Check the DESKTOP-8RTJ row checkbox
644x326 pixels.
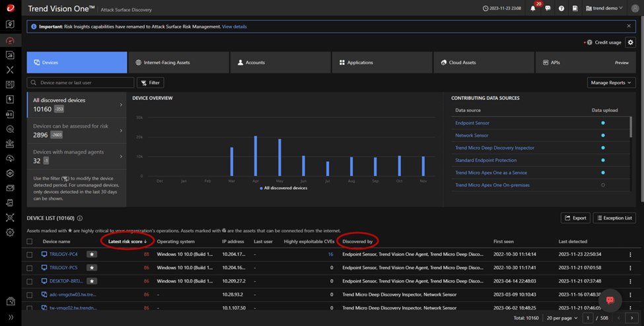(x=30, y=281)
